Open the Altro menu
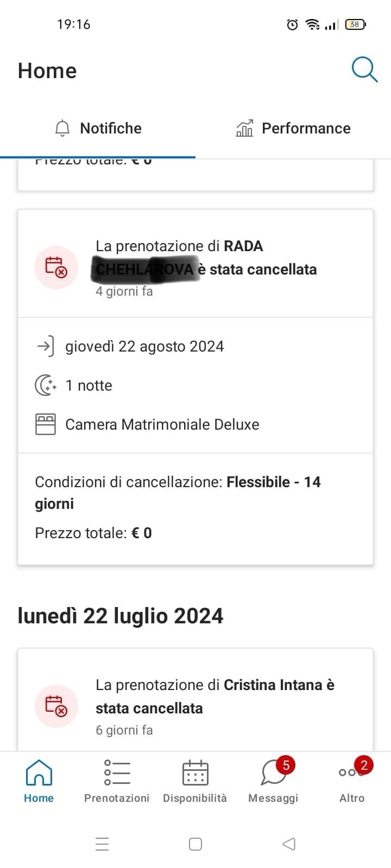Screen dimensions: 391x868 click(x=351, y=781)
